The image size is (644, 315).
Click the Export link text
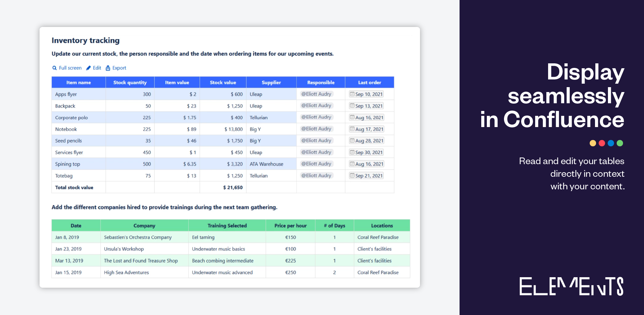click(x=119, y=68)
